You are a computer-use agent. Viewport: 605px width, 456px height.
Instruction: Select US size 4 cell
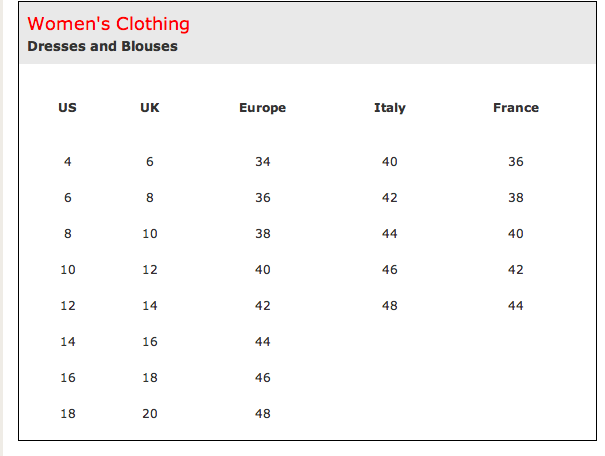pyautogui.click(x=68, y=161)
